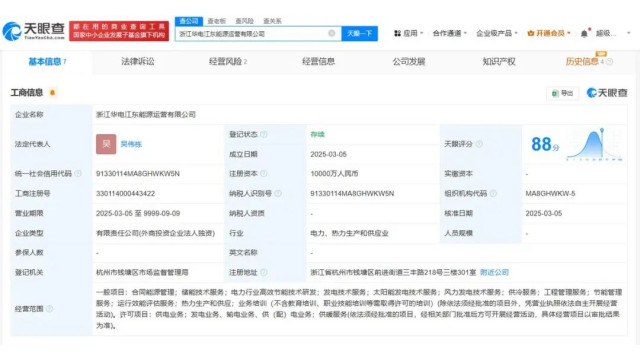This screenshot has height=360, width=640.
Task: Click the 导出 export button
Action: [x=562, y=93]
